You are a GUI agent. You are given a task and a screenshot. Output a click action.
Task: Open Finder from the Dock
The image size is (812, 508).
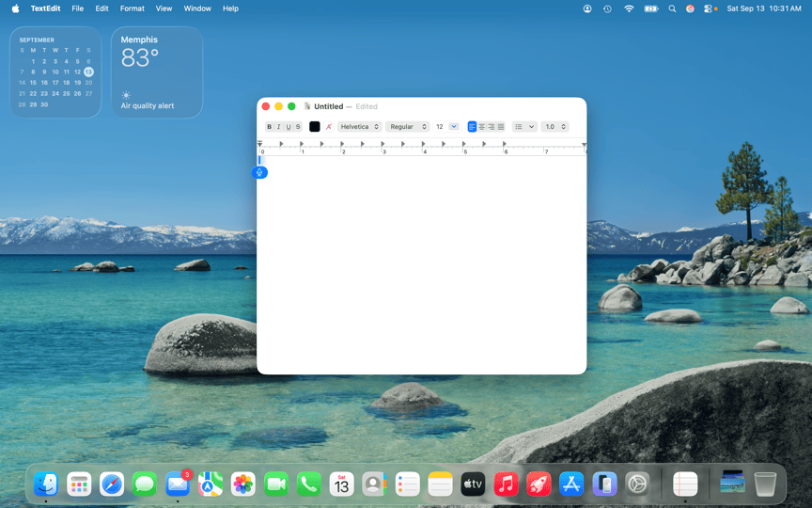tap(45, 484)
